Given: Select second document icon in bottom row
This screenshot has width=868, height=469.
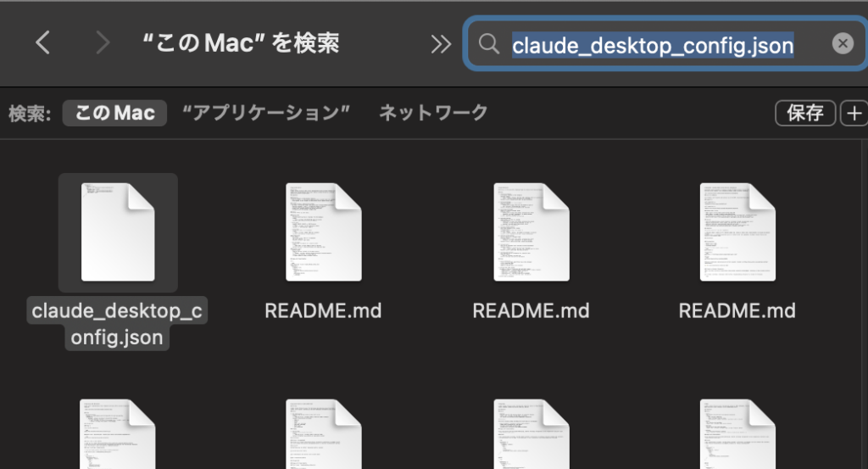Looking at the screenshot, I should coord(323,434).
